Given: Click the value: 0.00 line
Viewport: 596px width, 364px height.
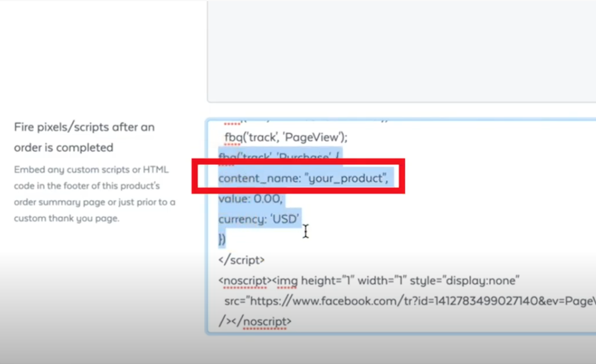Looking at the screenshot, I should pyautogui.click(x=250, y=199).
